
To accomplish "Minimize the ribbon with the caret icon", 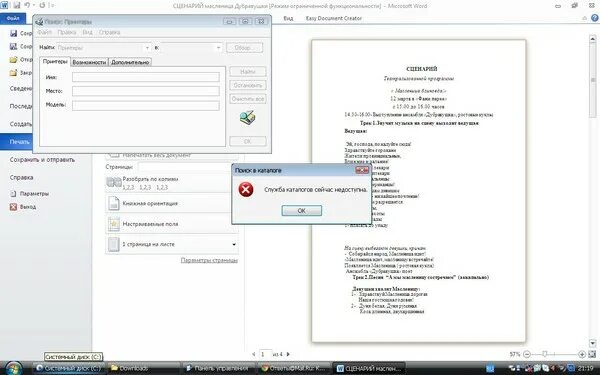I will (584, 18).
